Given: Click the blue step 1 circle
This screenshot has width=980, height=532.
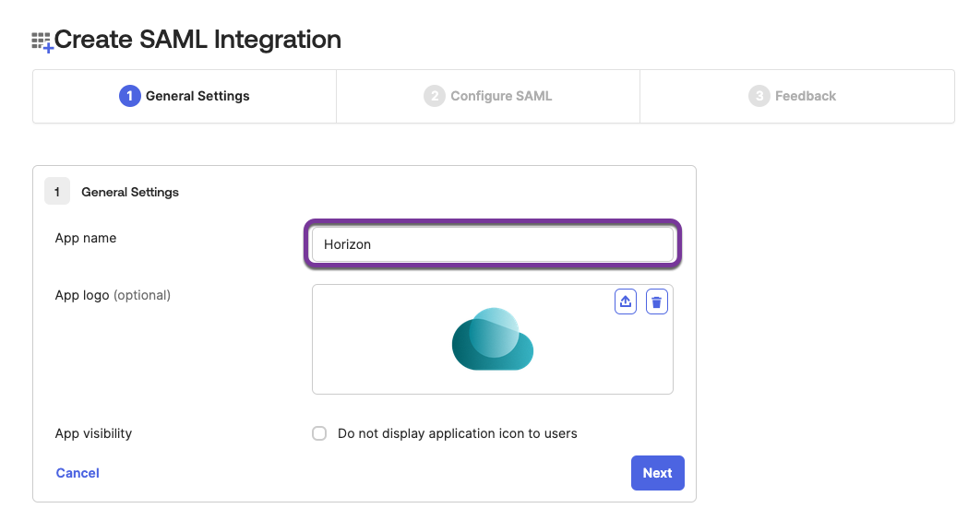Looking at the screenshot, I should [x=129, y=96].
